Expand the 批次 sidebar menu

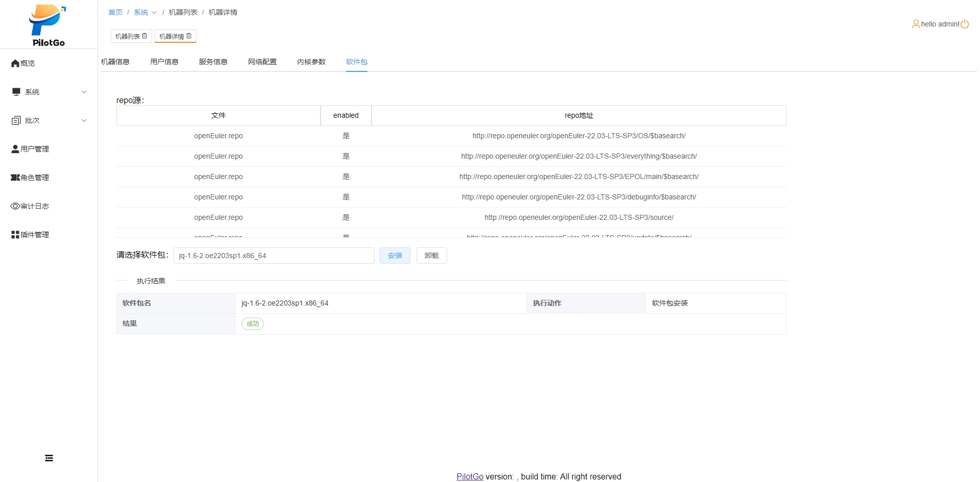[48, 120]
